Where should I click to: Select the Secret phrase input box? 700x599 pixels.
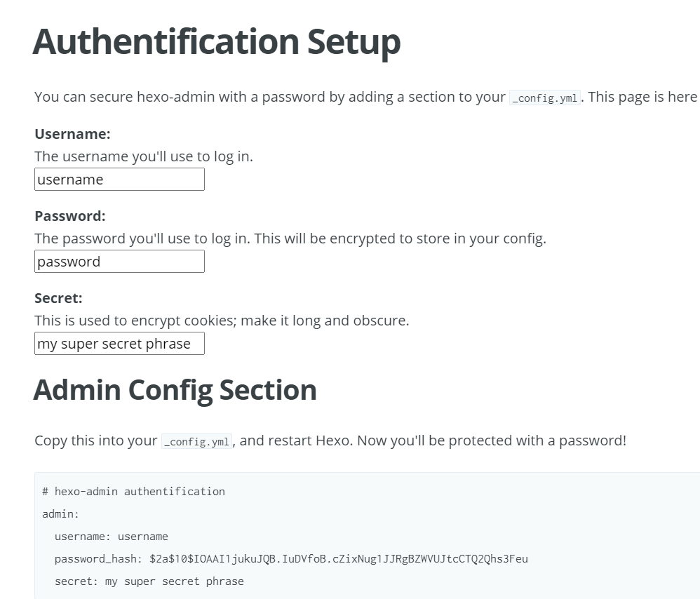119,344
